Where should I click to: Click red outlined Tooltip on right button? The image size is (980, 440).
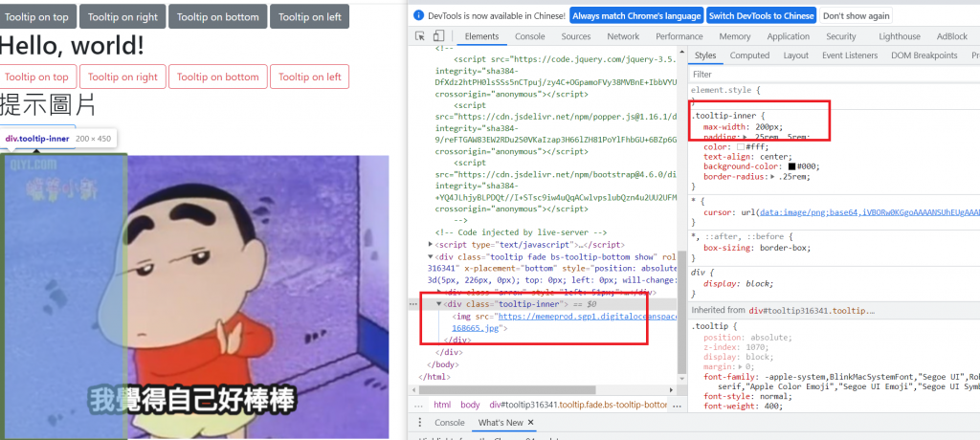tap(122, 77)
